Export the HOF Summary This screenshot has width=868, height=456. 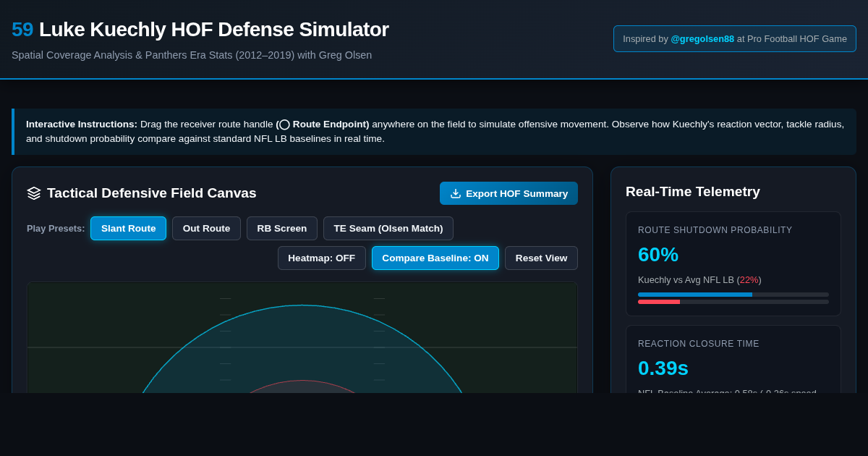(509, 193)
